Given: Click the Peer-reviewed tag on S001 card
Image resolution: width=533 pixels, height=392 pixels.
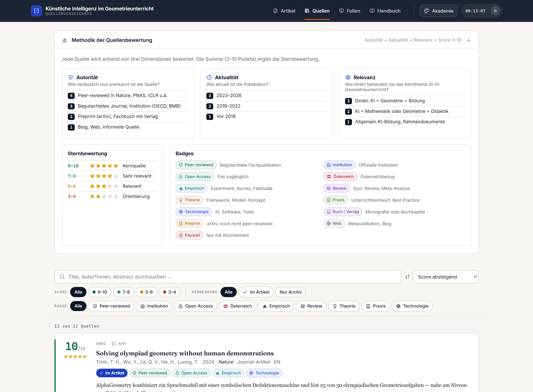Looking at the screenshot, I should [150, 373].
